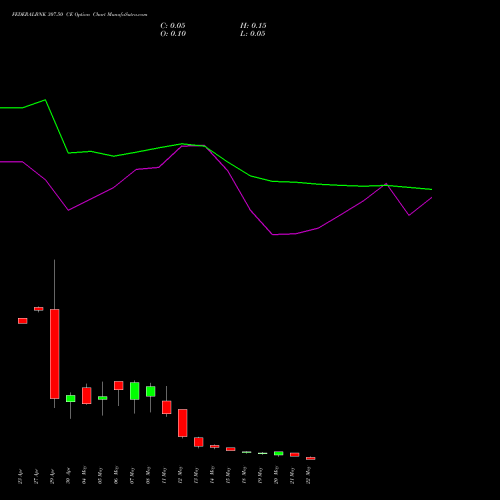Click the 08 May date label
Viewport: 500px width, 500px height.
[x=148, y=475]
